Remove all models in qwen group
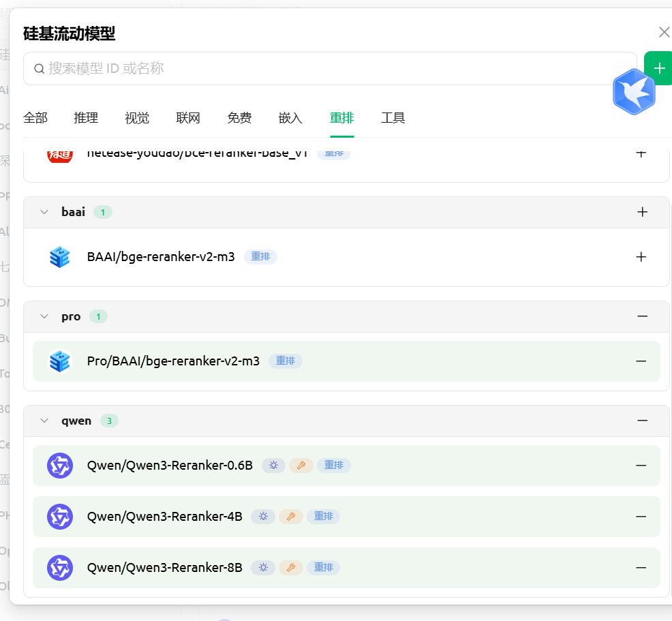The image size is (672, 621). 642,421
